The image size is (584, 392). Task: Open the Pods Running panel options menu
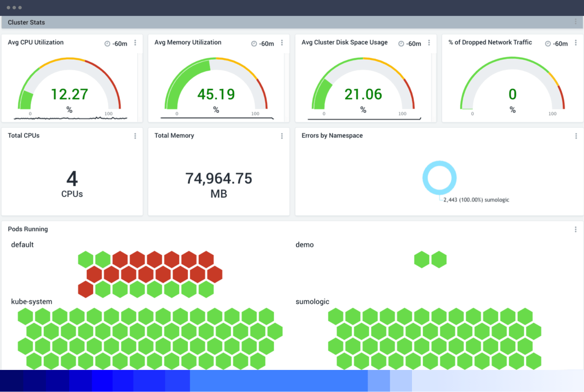coord(575,229)
